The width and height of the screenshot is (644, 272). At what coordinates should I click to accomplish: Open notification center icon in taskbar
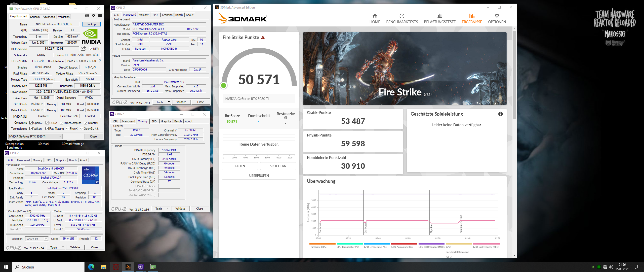[x=635, y=267]
